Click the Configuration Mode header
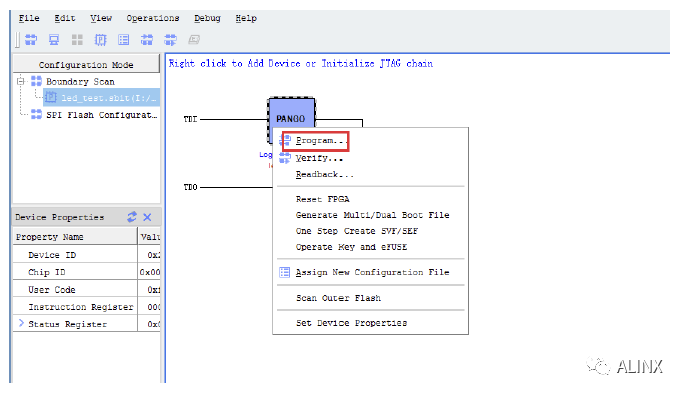Viewport: 684px width, 394px height. click(x=86, y=64)
